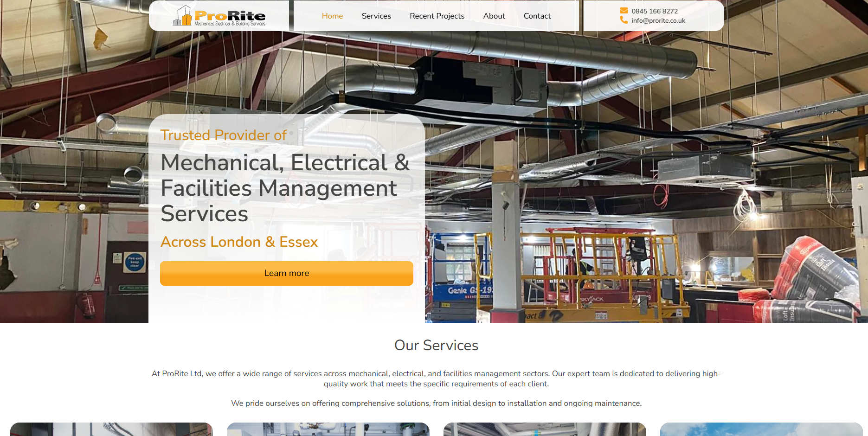Click the Learn more button
The width and height of the screenshot is (868, 436).
point(287,273)
